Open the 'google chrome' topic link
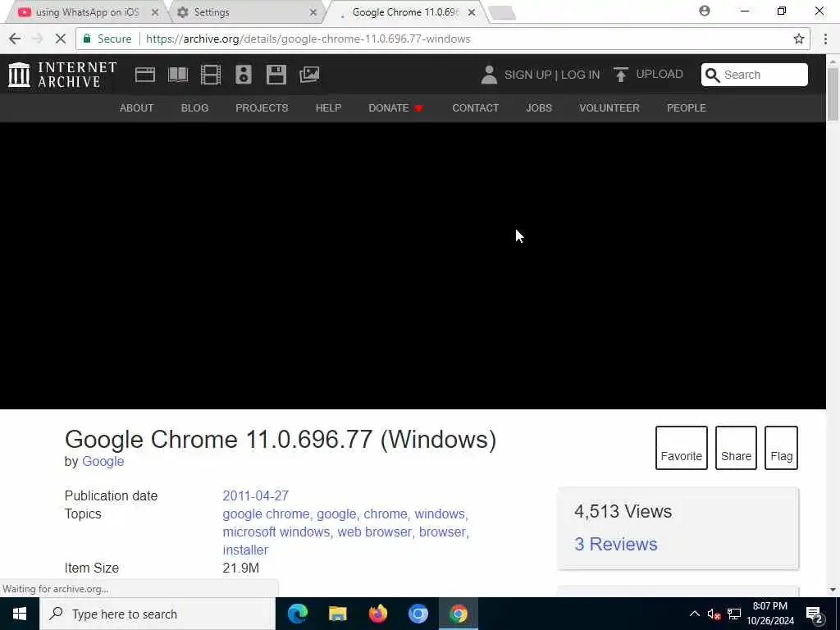 [266, 514]
